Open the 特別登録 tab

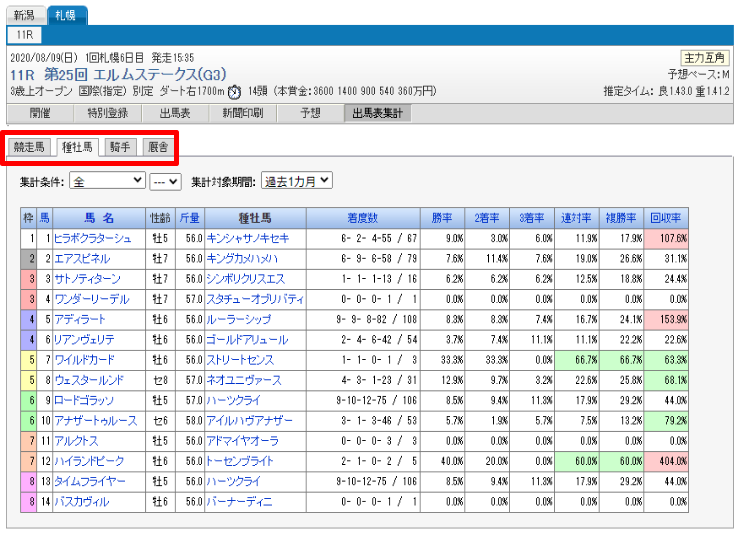(x=107, y=113)
